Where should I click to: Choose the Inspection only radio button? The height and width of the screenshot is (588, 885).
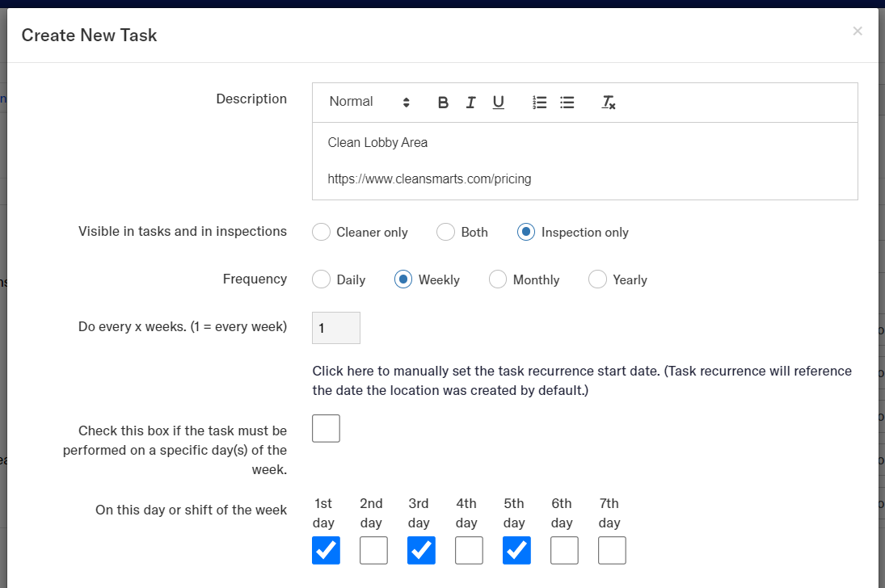(x=526, y=233)
